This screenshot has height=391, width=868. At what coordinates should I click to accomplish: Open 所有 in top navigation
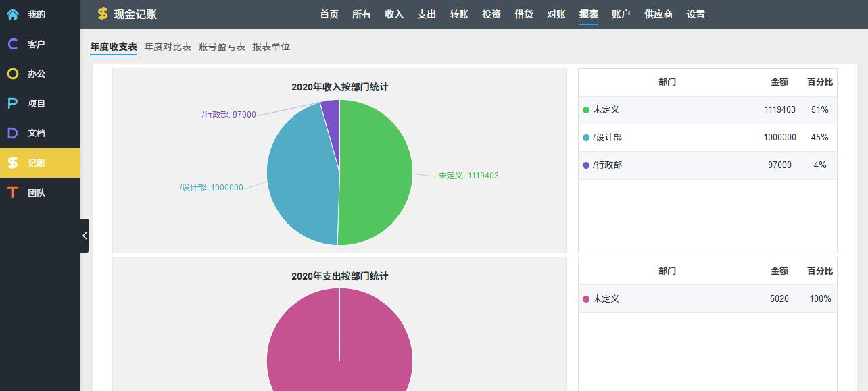tap(362, 14)
